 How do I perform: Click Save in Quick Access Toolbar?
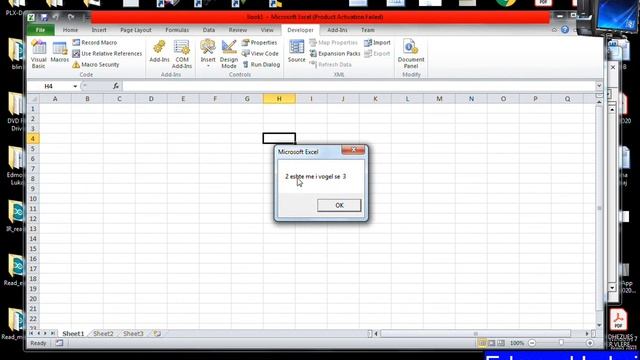coord(44,17)
